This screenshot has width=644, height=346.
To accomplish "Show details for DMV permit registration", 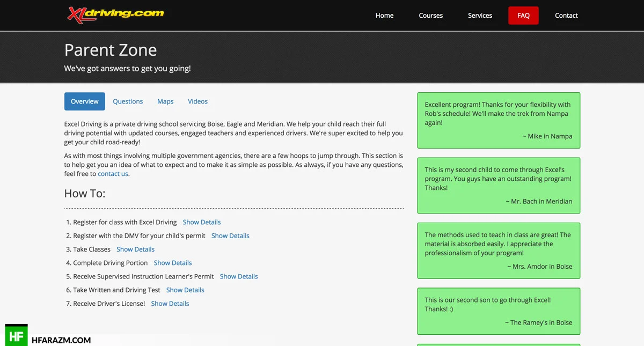I will (x=230, y=235).
